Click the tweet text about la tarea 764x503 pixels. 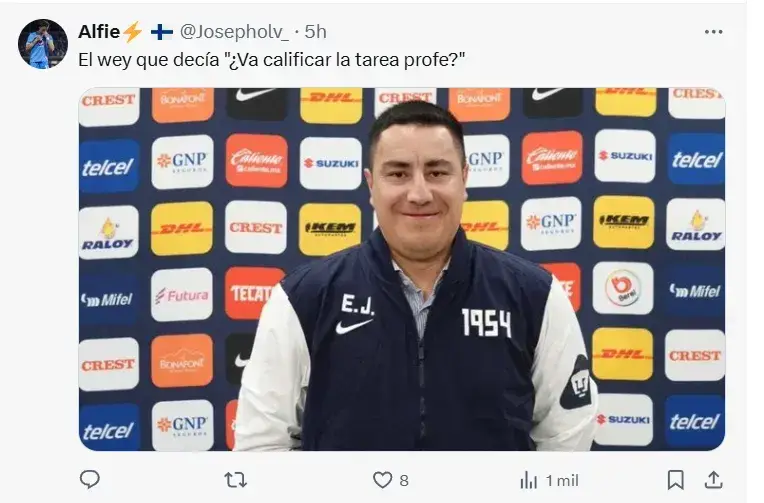coord(271,60)
